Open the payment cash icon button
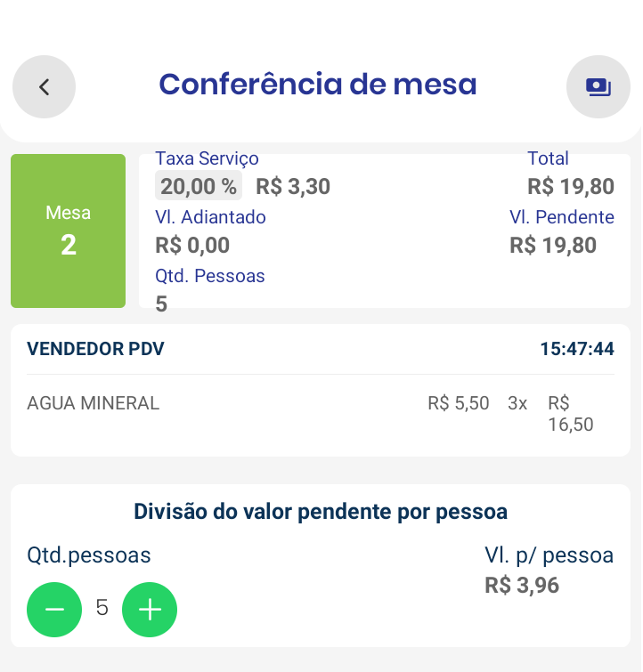 coord(598,86)
